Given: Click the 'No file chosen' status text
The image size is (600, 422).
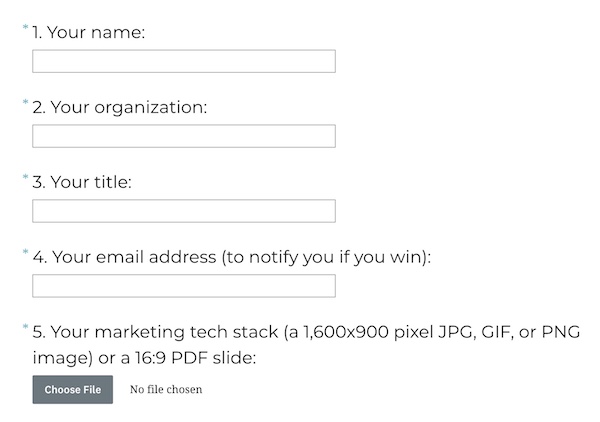Looking at the screenshot, I should (x=166, y=389).
